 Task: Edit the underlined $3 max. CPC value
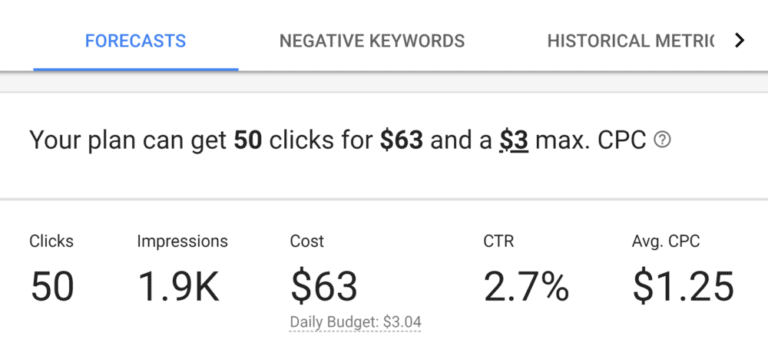514,141
